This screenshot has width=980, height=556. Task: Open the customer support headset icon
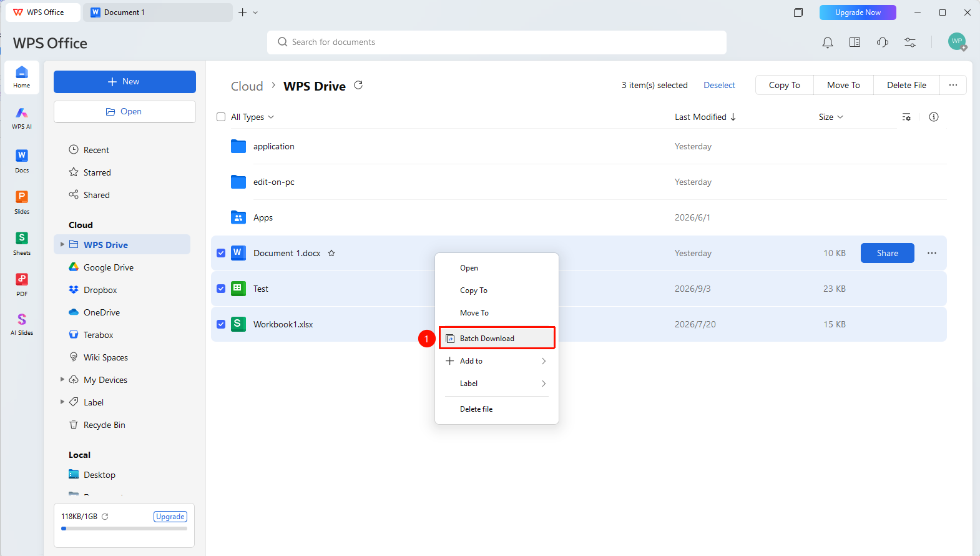tap(883, 42)
